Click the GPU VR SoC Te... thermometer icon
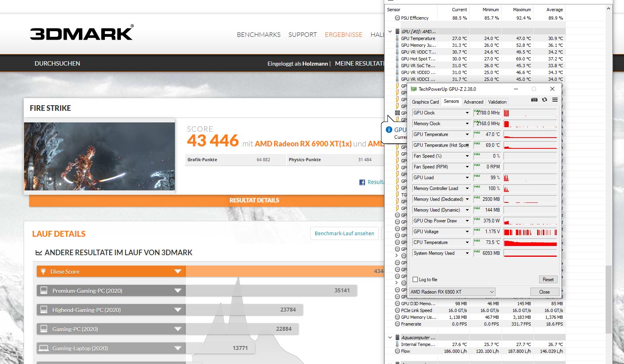Image resolution: width=624 pixels, height=364 pixels. tap(397, 66)
